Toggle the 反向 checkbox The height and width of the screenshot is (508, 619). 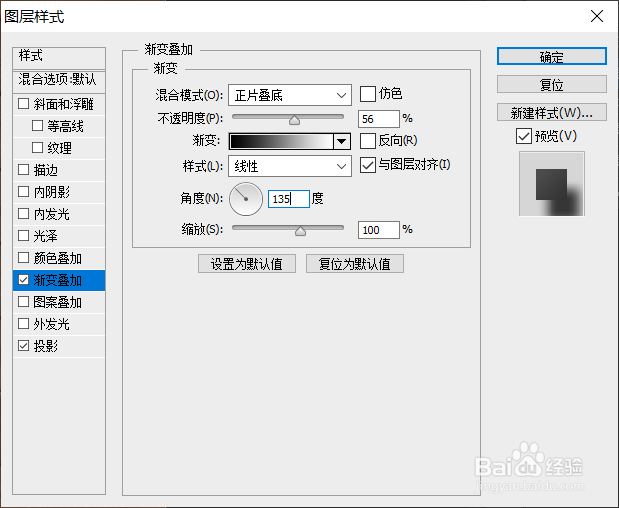point(368,141)
